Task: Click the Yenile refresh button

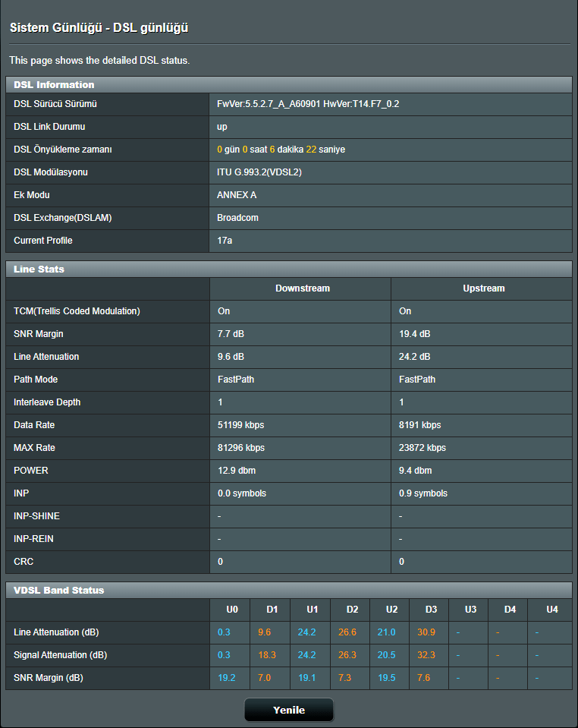Action: (289, 710)
